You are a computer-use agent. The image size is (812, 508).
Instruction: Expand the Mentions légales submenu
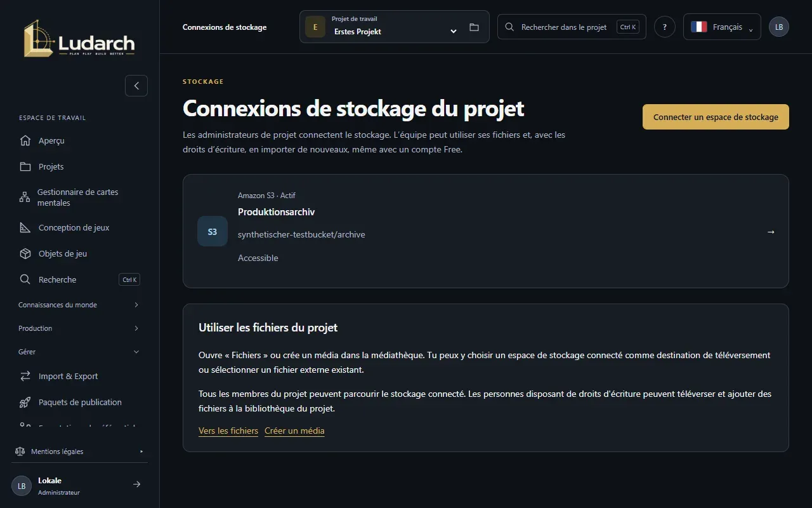(79, 451)
